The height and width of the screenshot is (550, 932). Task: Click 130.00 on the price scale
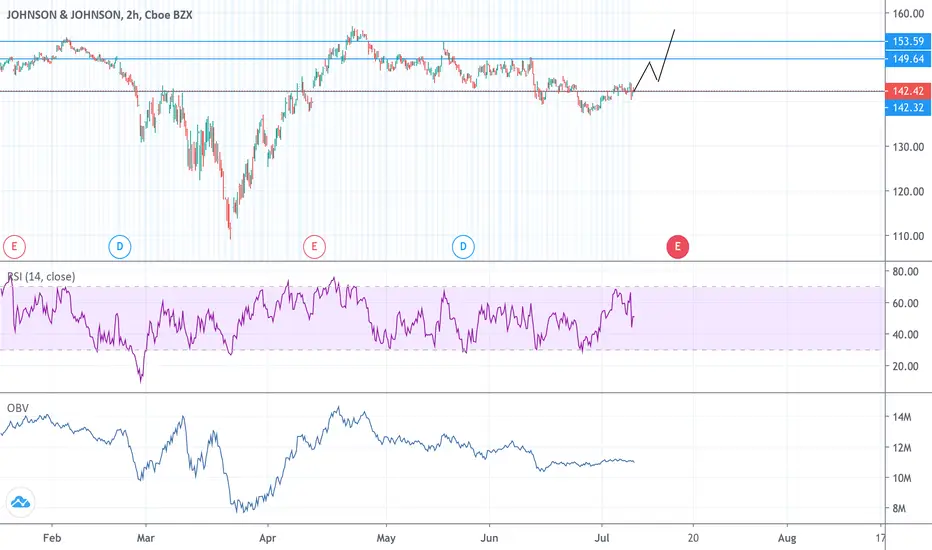[908, 147]
